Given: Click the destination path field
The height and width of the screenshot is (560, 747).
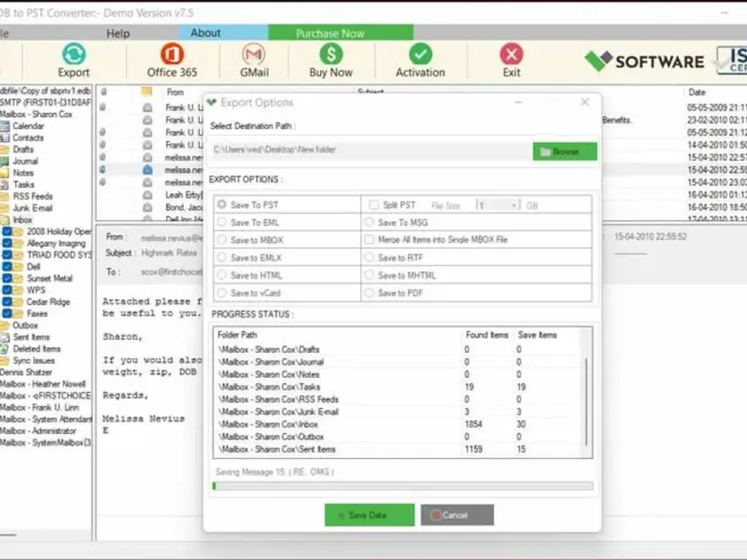Looking at the screenshot, I should pos(372,150).
